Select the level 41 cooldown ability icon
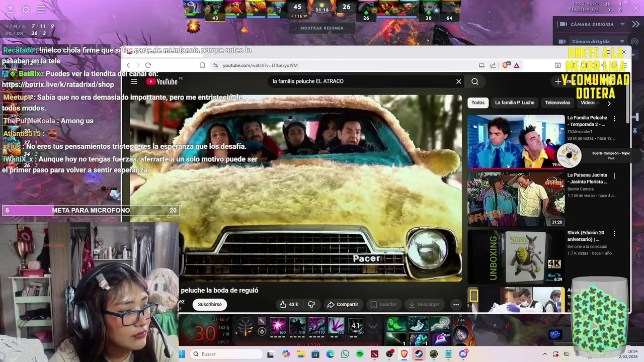Viewport: 644px width, 362px height. [356, 326]
